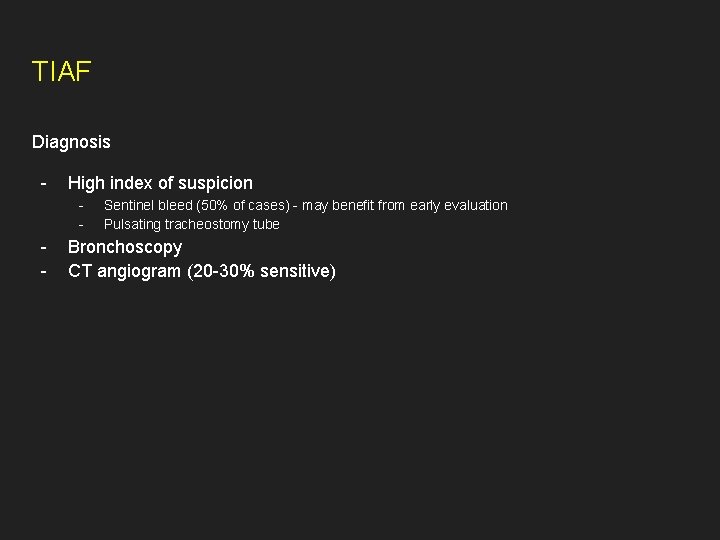The image size is (720, 540).
Task: Click the dash before Bronchoscopy
Action: (x=44, y=248)
